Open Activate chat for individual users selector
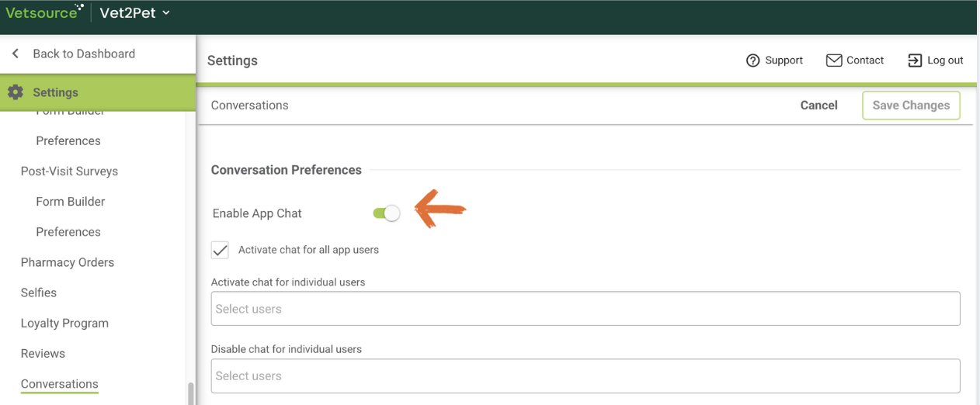 click(x=585, y=309)
